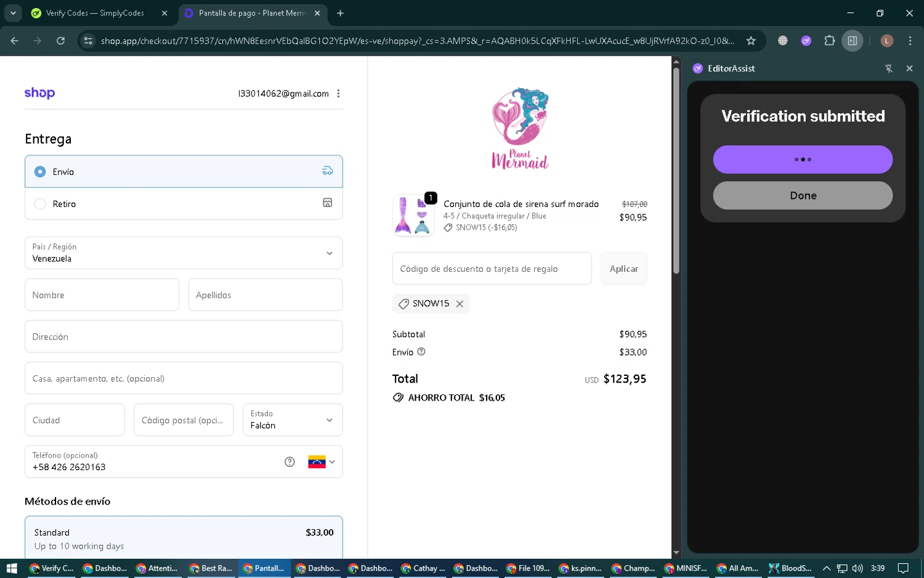Open the MINISF... taskbar window
The width and height of the screenshot is (924, 578).
click(x=686, y=568)
